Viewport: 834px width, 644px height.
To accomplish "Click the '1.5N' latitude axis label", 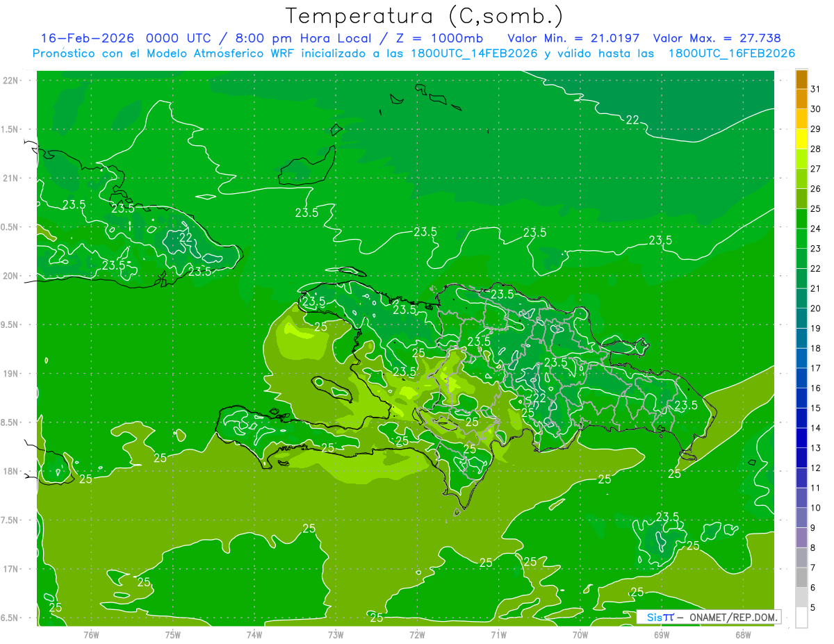I will tap(10, 129).
